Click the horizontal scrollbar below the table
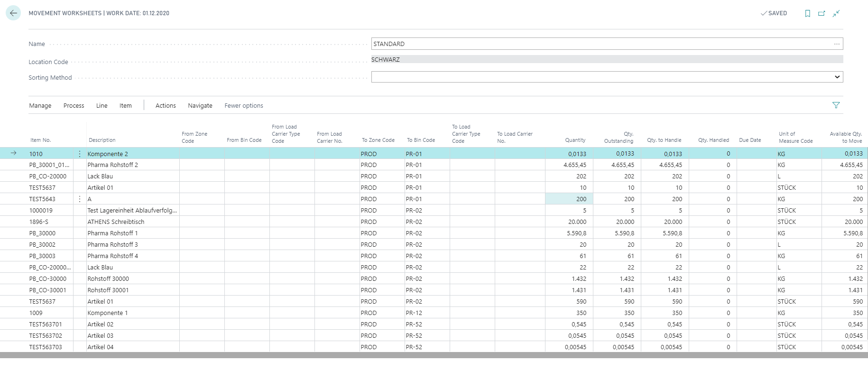 434,355
